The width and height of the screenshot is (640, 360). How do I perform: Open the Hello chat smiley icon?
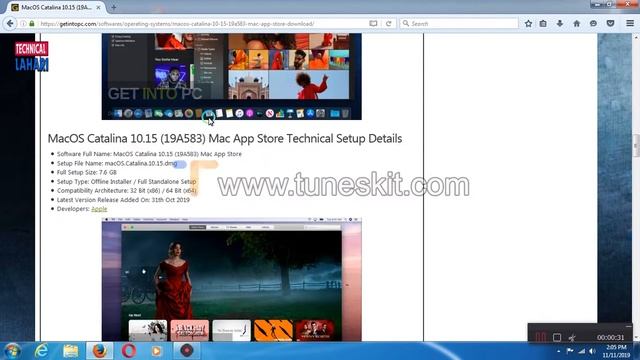point(593,24)
